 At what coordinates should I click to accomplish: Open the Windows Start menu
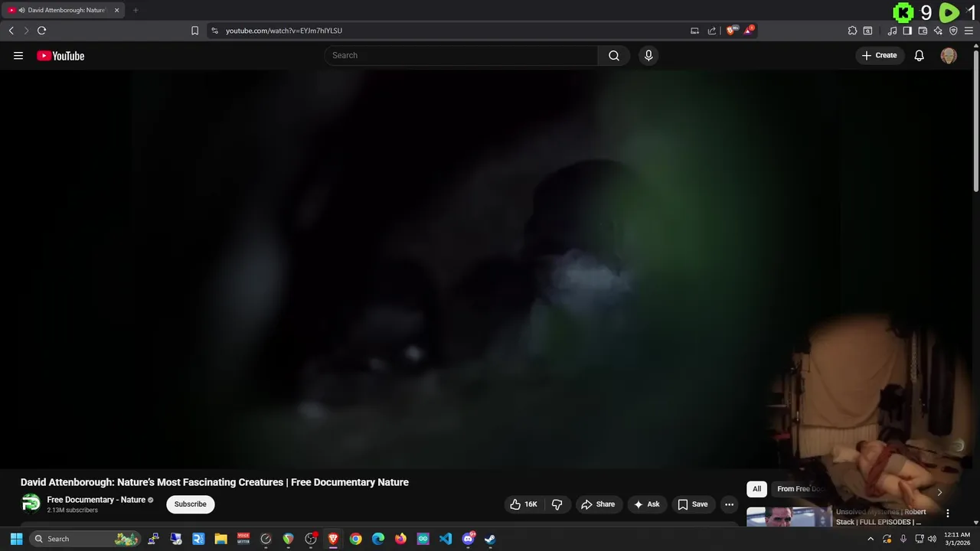click(x=16, y=539)
